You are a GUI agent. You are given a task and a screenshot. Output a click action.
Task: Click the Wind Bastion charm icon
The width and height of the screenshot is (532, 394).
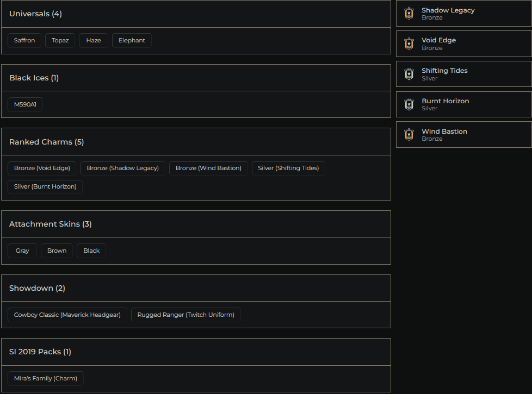(x=409, y=134)
